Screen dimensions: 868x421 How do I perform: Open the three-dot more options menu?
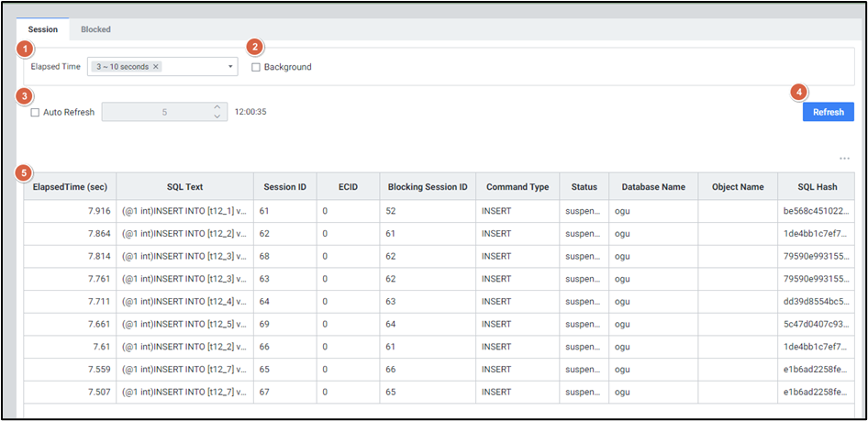pos(844,159)
